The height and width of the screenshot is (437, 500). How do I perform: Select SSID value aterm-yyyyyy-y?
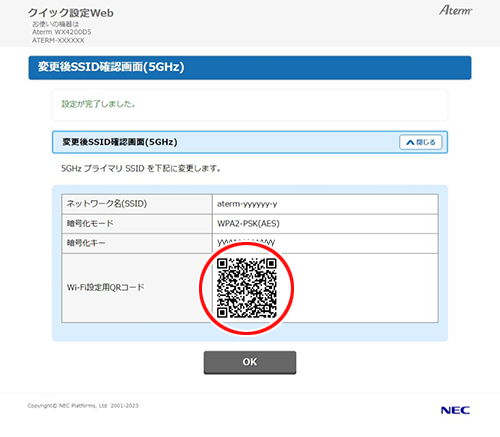(247, 204)
